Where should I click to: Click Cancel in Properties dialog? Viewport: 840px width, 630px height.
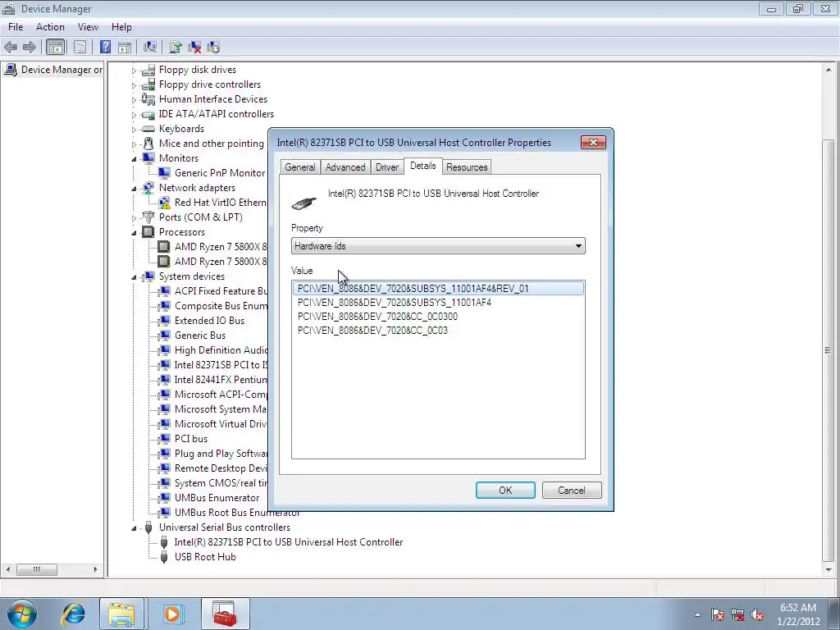[x=572, y=491]
